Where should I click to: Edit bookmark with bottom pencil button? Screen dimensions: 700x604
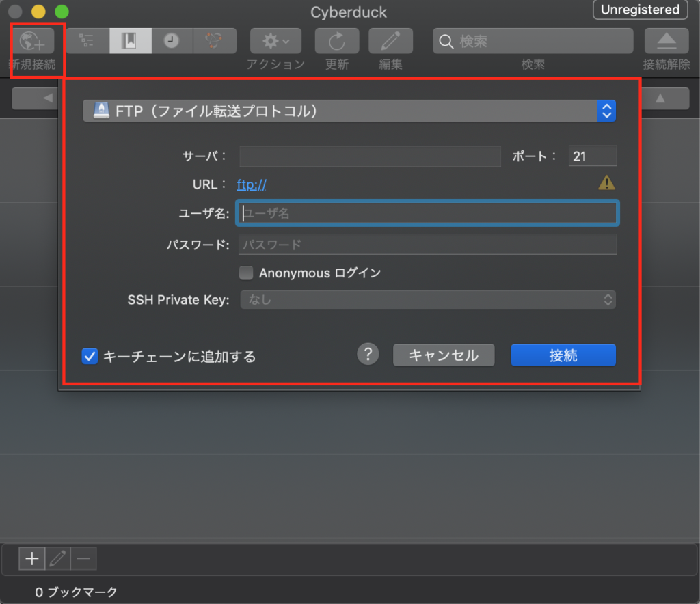pyautogui.click(x=57, y=558)
